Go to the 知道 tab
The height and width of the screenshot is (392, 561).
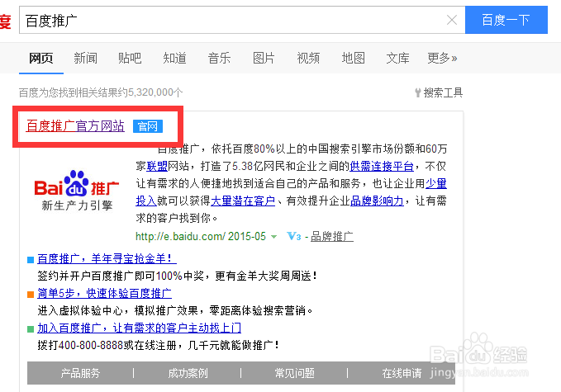pos(174,58)
